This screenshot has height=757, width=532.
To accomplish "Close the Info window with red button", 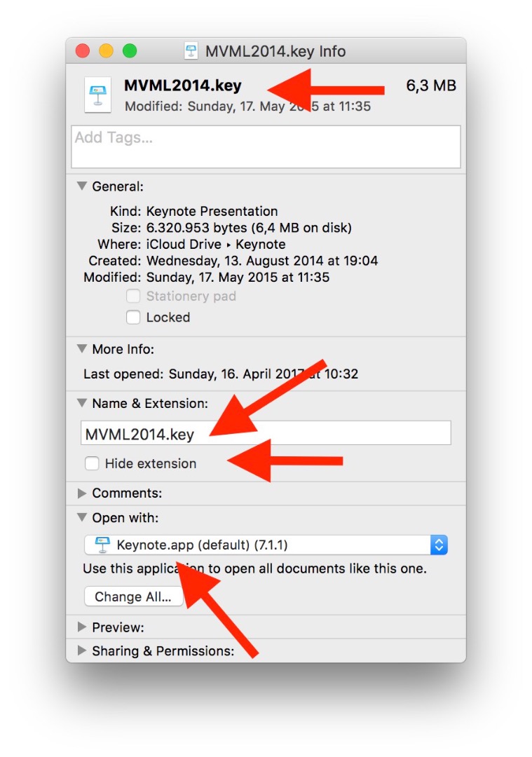I will 83,51.
